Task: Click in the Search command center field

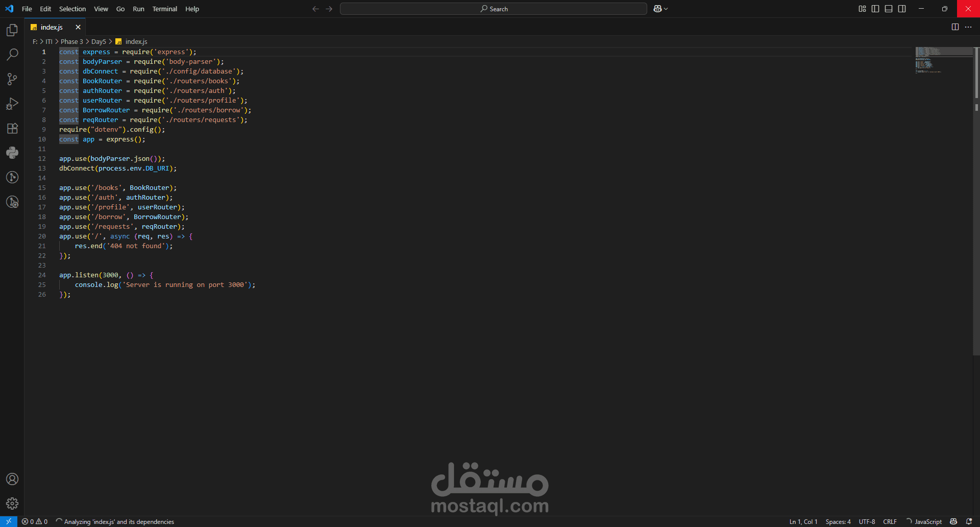Action: click(493, 9)
